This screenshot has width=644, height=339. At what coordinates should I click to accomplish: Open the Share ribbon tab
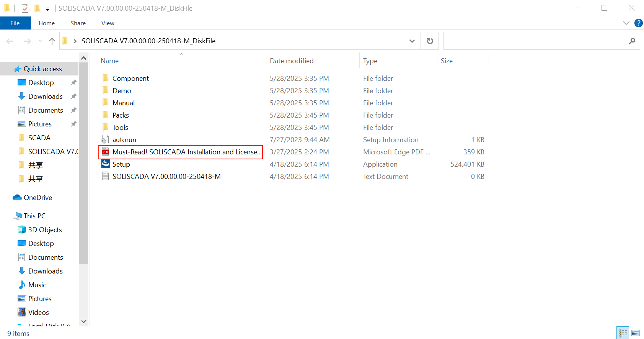pos(78,23)
